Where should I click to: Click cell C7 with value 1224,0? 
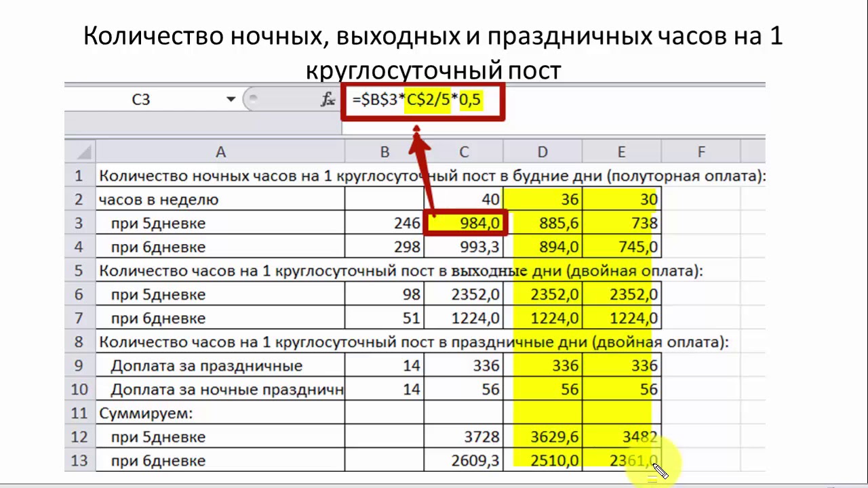coord(464,318)
